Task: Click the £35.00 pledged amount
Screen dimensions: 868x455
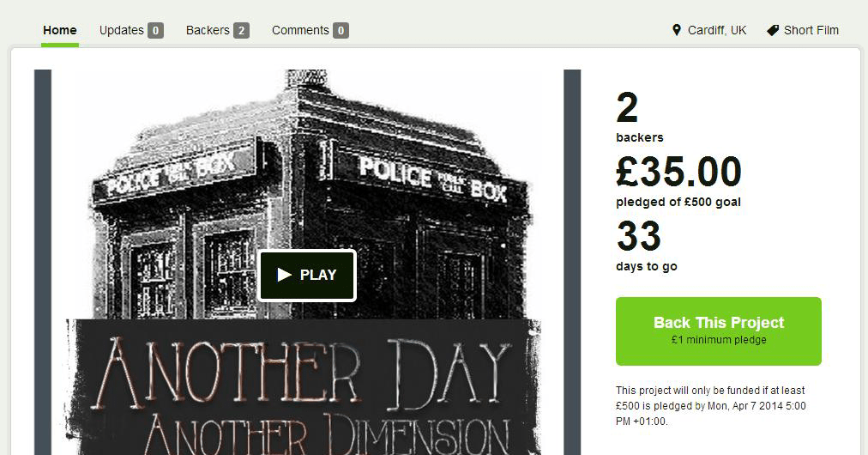Action: [678, 172]
